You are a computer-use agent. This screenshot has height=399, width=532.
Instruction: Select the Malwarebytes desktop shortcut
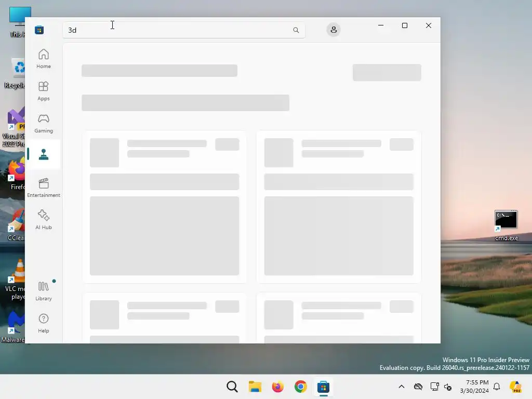[x=14, y=327]
